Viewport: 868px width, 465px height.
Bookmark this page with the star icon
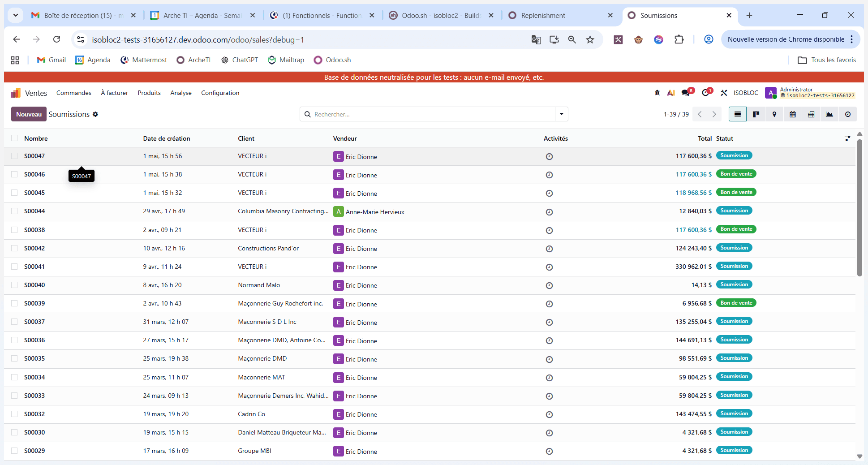(x=590, y=39)
